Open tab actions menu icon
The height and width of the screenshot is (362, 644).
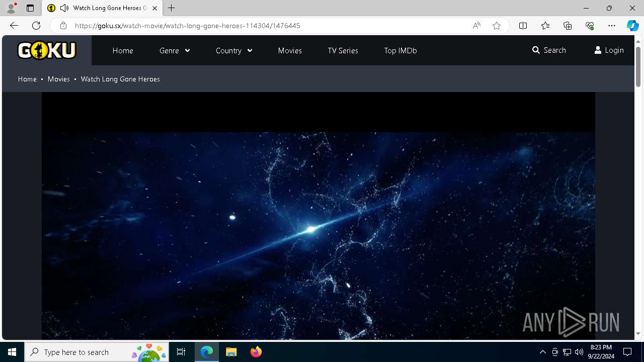coord(30,8)
